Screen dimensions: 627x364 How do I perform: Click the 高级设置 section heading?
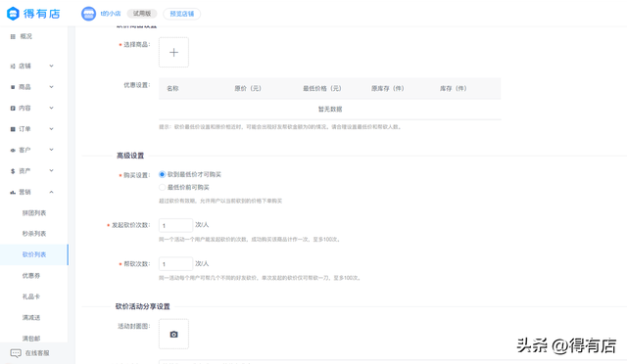[130, 156]
